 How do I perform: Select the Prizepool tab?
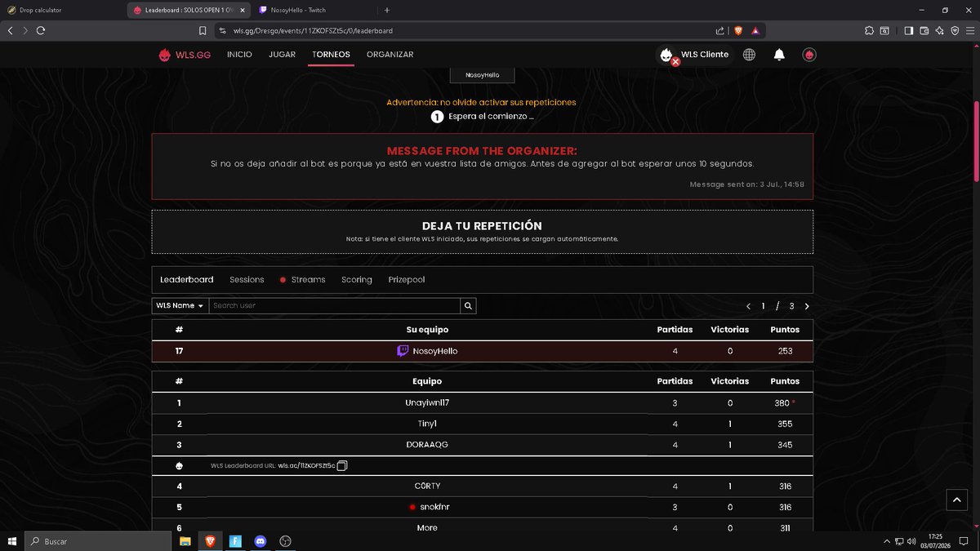[x=407, y=279]
